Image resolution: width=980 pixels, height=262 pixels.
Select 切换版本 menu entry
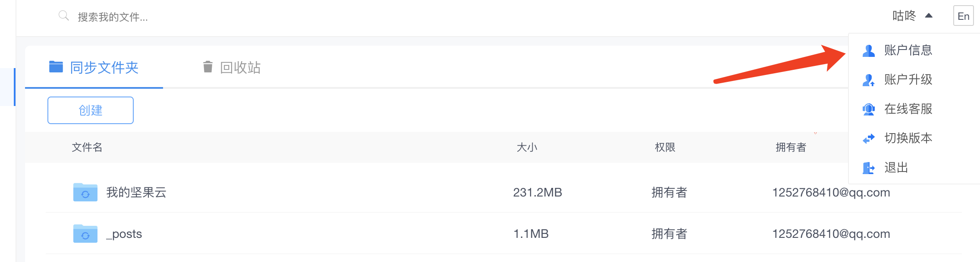(908, 138)
